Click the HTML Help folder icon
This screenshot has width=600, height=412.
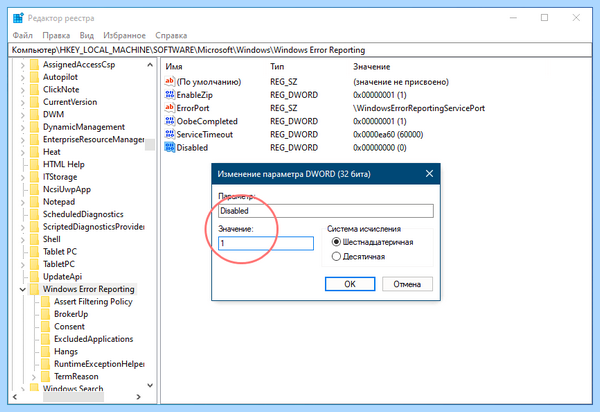pyautogui.click(x=34, y=164)
